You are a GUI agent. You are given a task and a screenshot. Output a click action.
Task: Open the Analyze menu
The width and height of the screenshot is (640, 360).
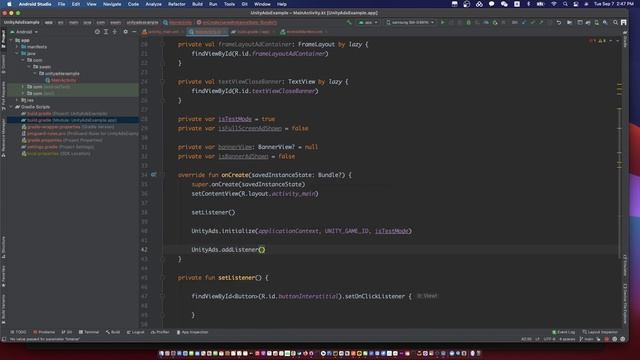pyautogui.click(x=153, y=4)
